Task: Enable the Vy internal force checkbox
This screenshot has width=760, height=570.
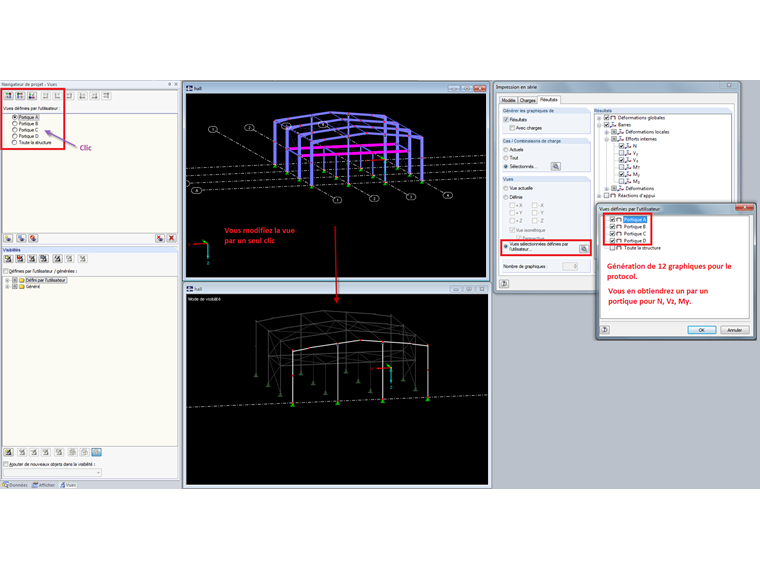Action: pos(621,153)
